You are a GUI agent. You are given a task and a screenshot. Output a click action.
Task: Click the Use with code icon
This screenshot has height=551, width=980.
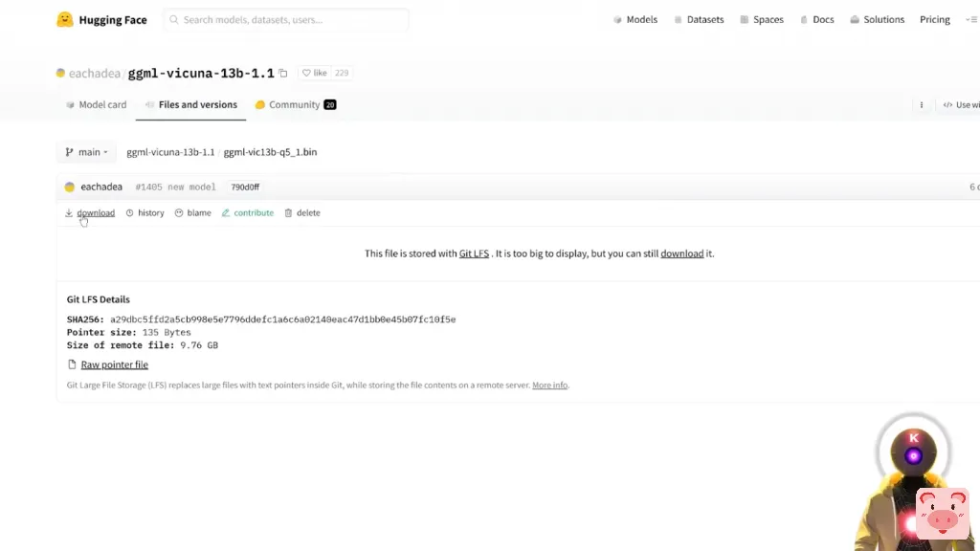click(947, 105)
